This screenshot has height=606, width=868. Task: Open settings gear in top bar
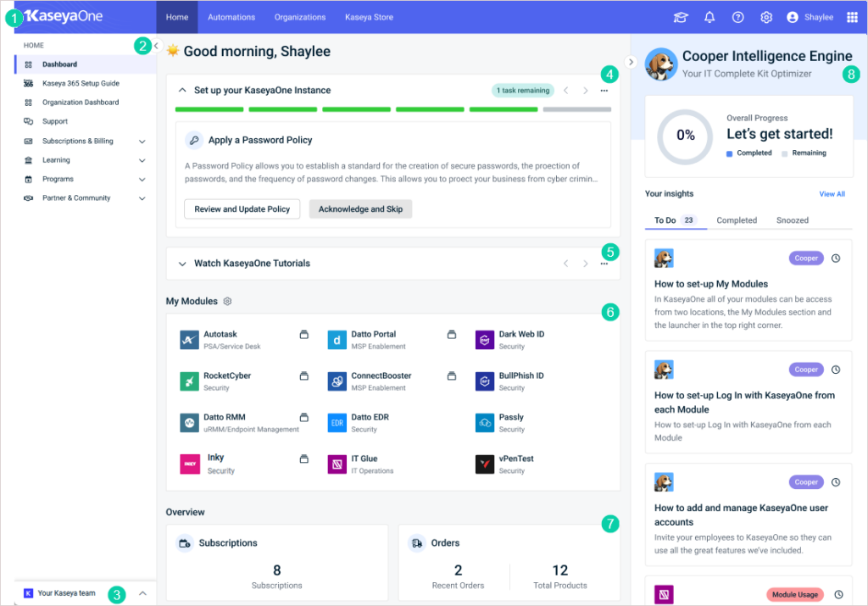pyautogui.click(x=766, y=17)
